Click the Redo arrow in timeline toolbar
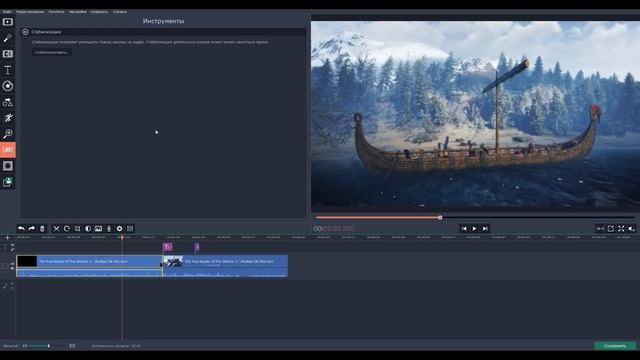Viewport: 640px width, 360px height. [32, 229]
